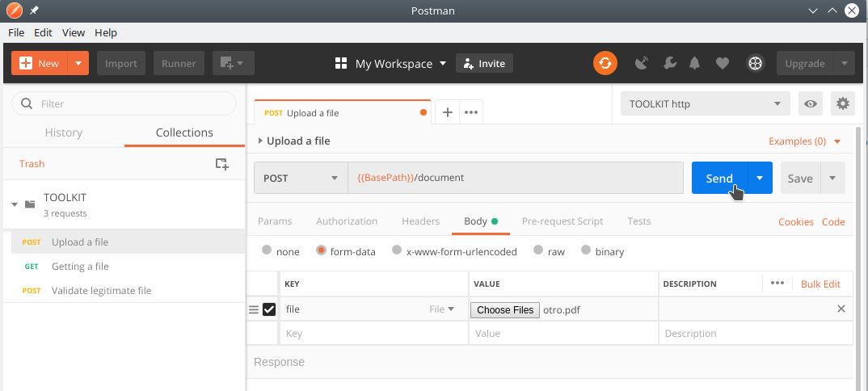
Task: Select the x-www-form-urlencoded option
Action: tap(396, 250)
